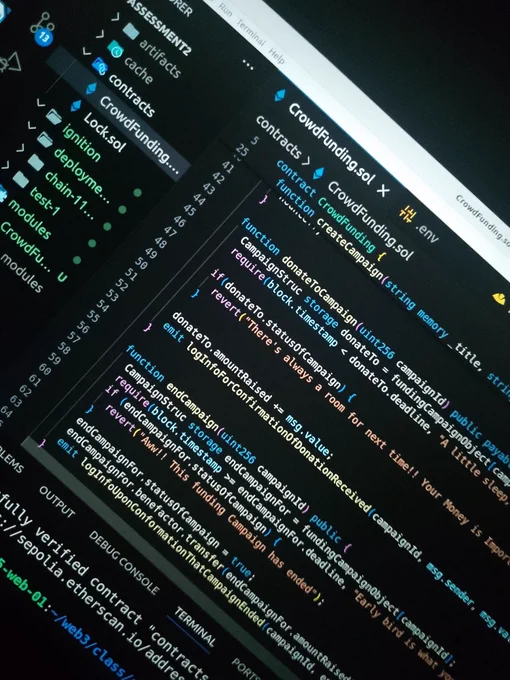Viewport: 510px width, 680px height.
Task: Click the chain-11... folder icon
Action: 36,162
